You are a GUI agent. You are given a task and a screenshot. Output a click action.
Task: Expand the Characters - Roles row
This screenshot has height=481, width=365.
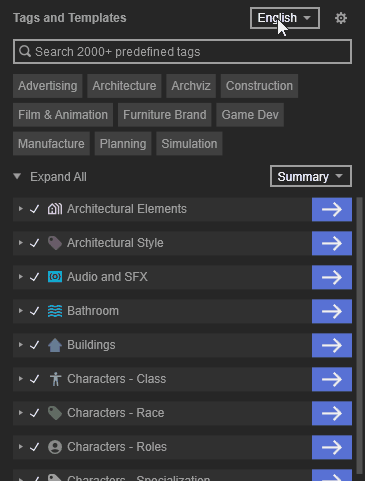tap(21, 447)
